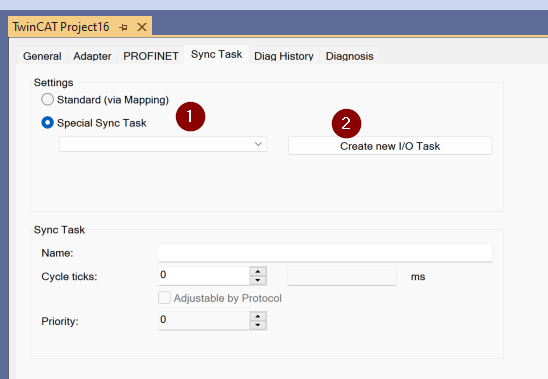
Task: Increase Cycle ticks with up arrow
Action: (258, 271)
